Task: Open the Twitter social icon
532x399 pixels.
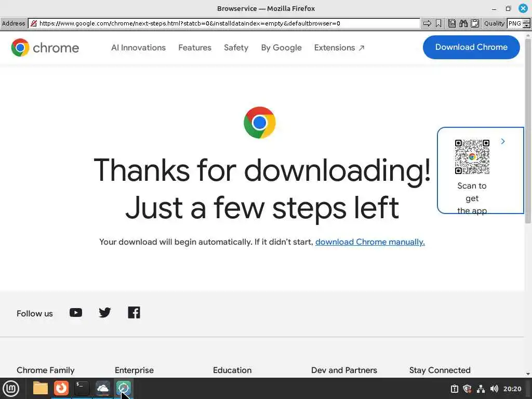Action: [x=105, y=312]
